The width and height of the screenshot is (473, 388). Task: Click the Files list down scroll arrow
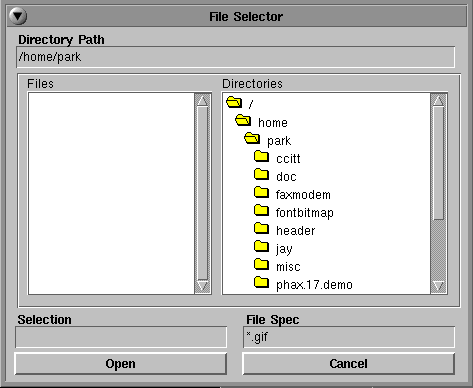[203, 286]
